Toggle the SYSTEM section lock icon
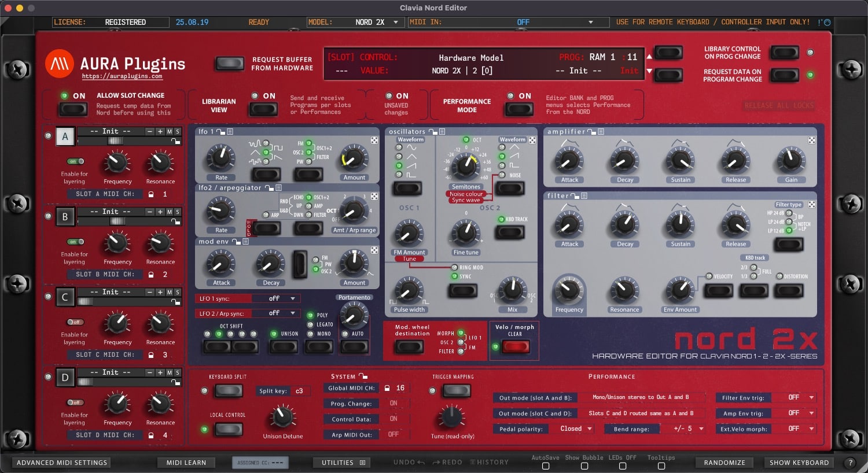 pyautogui.click(x=363, y=376)
